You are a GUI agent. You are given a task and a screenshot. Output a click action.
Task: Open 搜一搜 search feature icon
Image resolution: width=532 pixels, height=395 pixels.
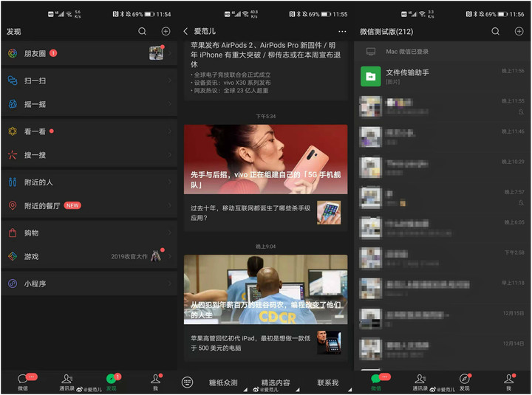(x=13, y=155)
